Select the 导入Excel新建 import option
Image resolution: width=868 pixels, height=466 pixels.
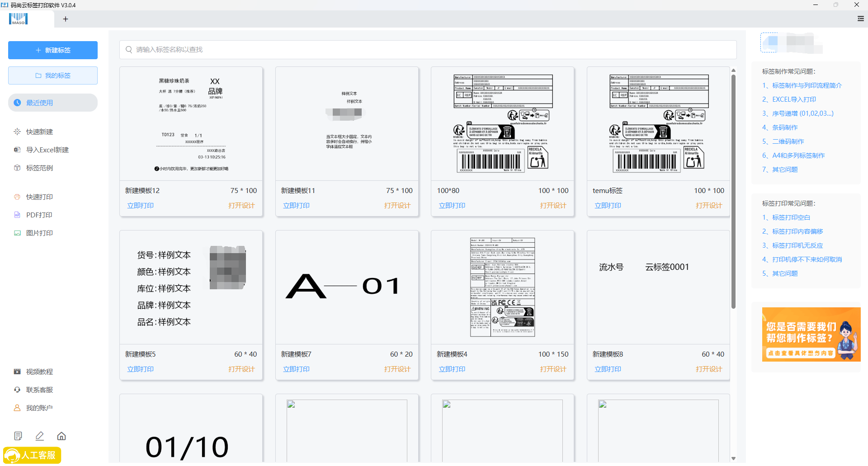pos(47,150)
